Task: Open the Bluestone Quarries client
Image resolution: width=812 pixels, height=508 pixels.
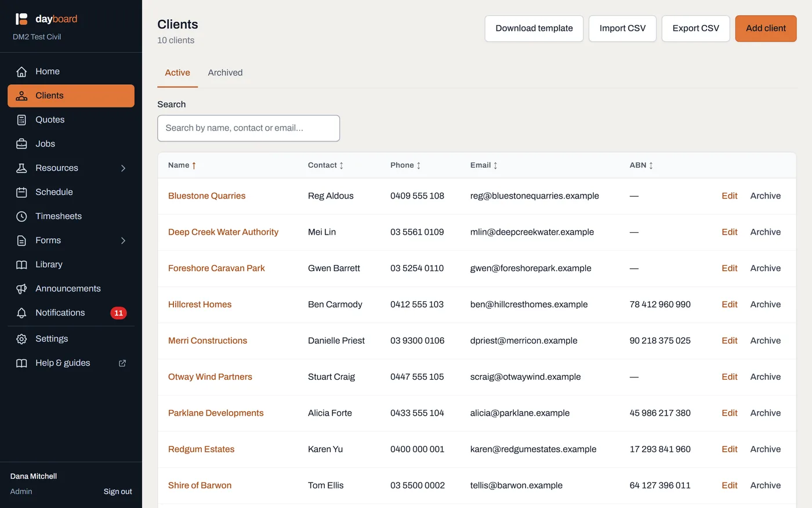Action: click(x=206, y=196)
